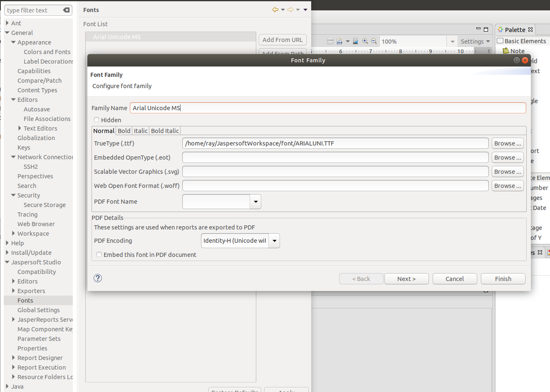Collapse the Jaspersoft Studio tree node
This screenshot has width=550, height=392.
tap(7, 262)
